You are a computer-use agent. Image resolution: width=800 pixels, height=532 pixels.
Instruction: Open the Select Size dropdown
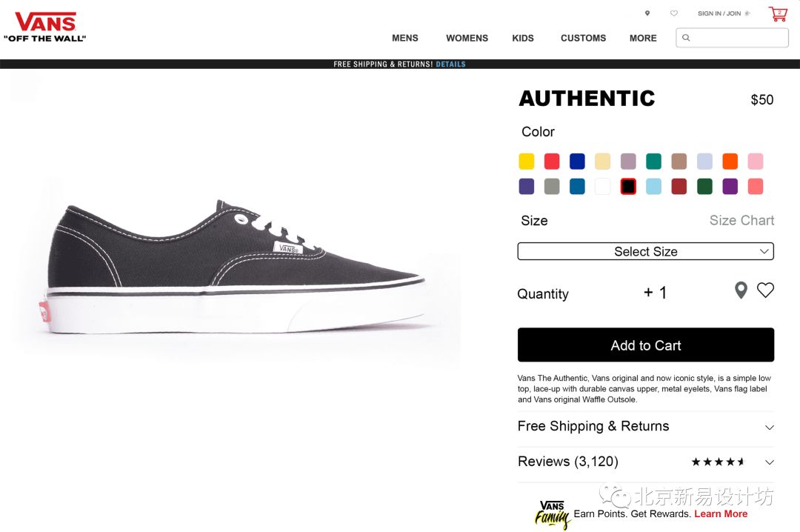coord(645,251)
